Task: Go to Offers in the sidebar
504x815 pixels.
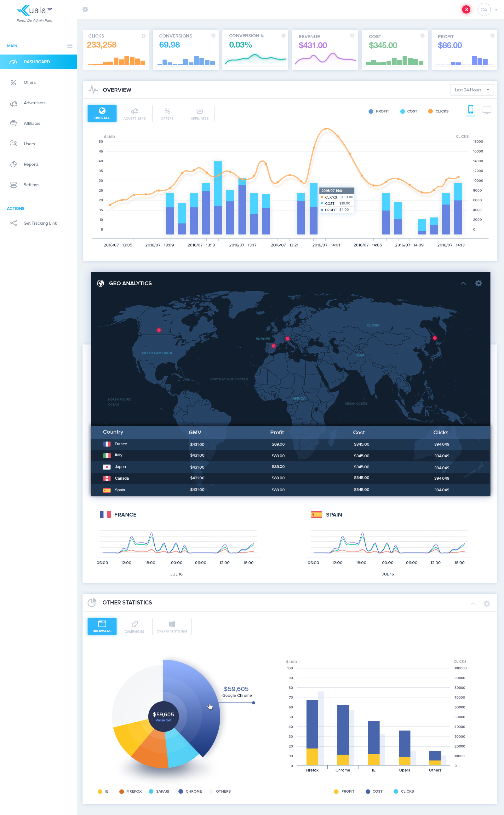Action: (x=30, y=82)
